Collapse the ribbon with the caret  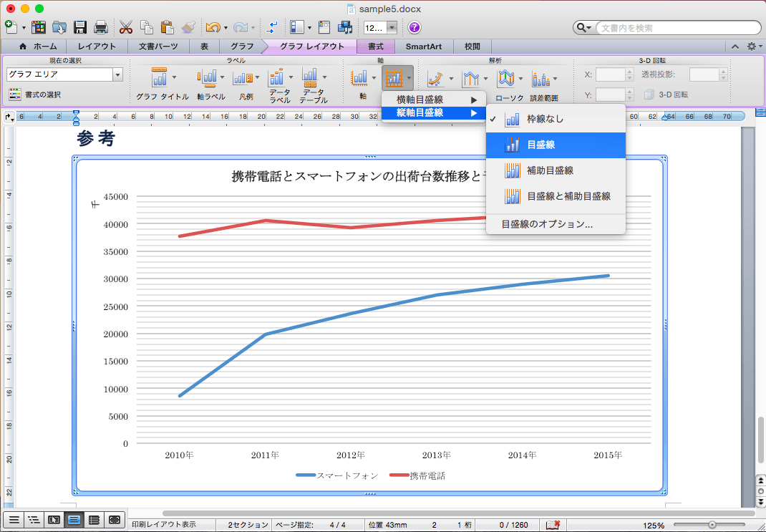(735, 47)
